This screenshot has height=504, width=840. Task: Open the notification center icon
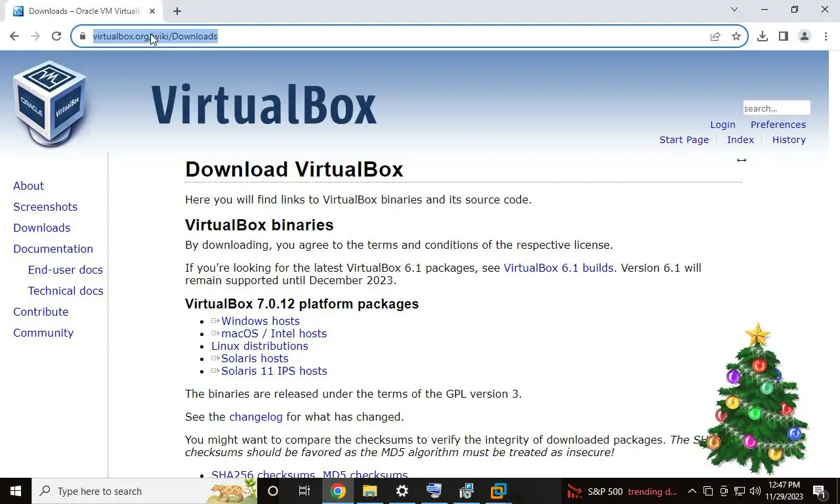click(819, 491)
